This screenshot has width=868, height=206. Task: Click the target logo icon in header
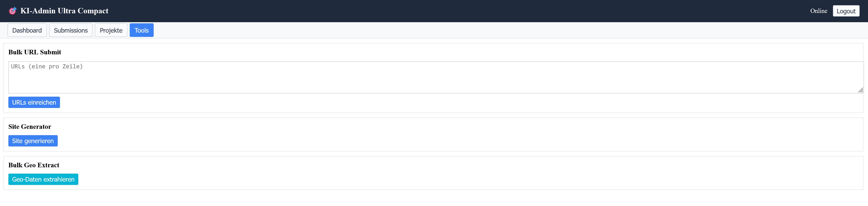pos(12,11)
